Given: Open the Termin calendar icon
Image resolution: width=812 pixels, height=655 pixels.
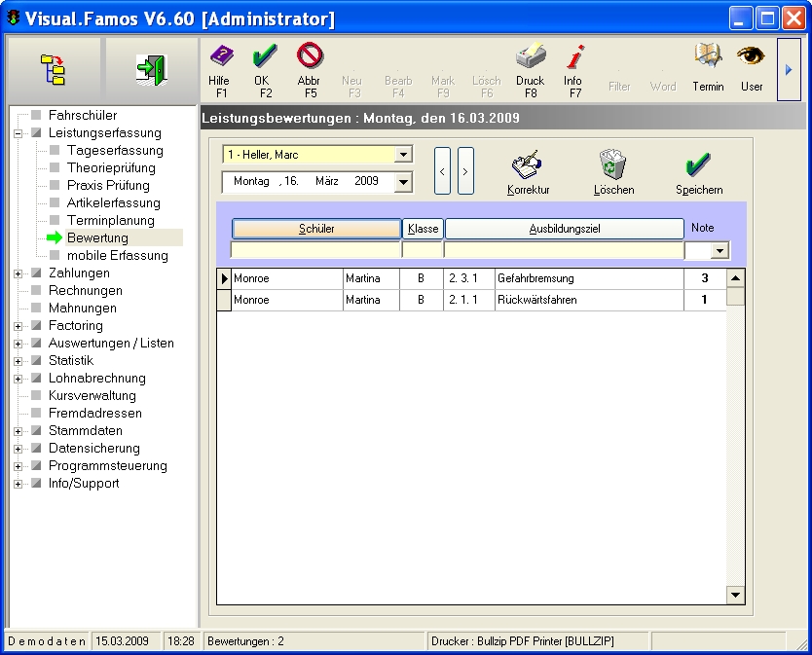Looking at the screenshot, I should [x=708, y=58].
